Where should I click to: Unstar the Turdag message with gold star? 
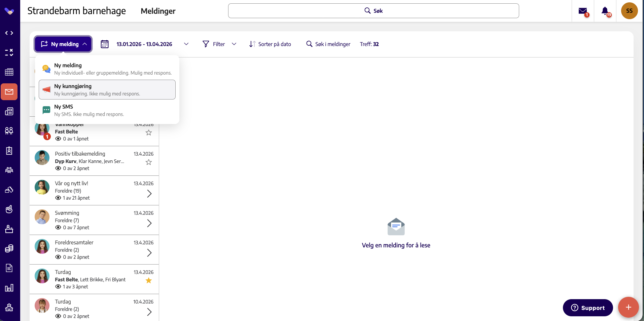tap(149, 280)
